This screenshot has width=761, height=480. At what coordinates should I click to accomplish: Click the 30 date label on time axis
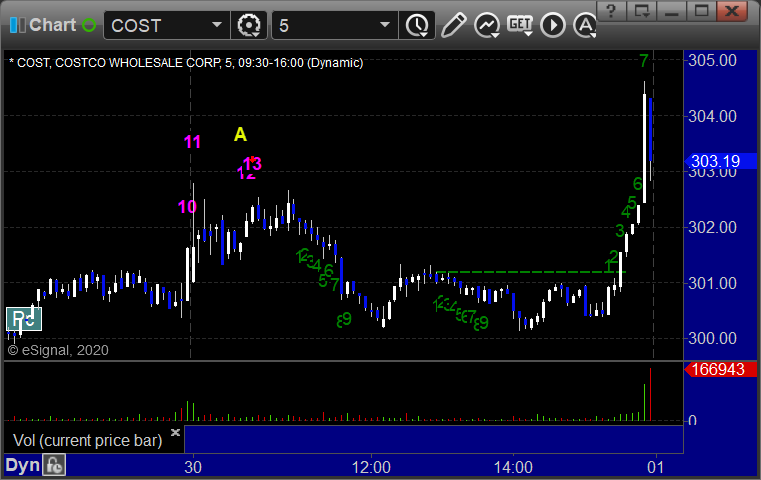tap(193, 467)
